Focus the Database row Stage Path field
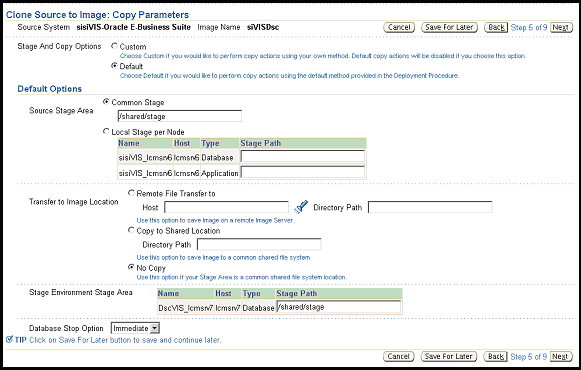The image size is (581, 370). pos(303,157)
